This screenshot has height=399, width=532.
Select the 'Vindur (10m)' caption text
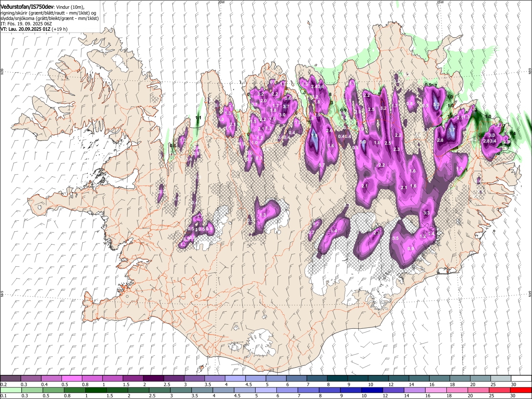pyautogui.click(x=70, y=7)
